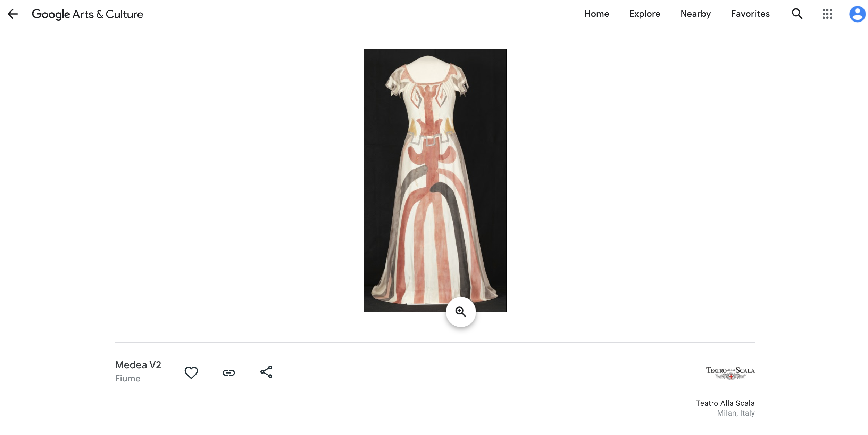This screenshot has width=868, height=435.
Task: Open search with the magnifier icon
Action: (x=797, y=14)
